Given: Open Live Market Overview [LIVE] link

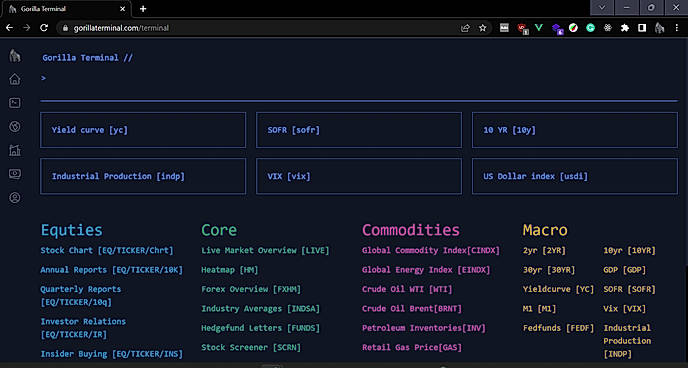Looking at the screenshot, I should click(x=265, y=250).
